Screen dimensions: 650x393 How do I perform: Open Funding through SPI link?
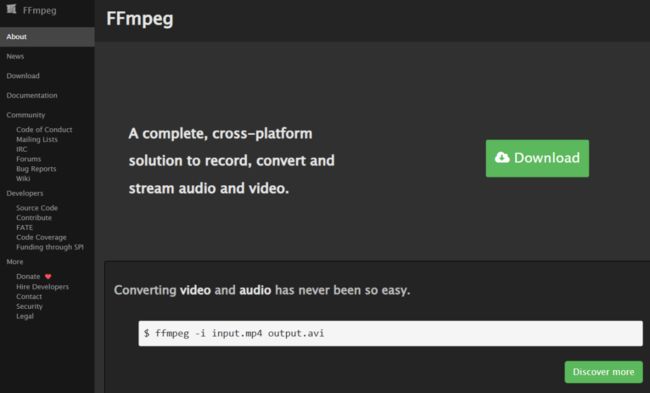tap(50, 247)
